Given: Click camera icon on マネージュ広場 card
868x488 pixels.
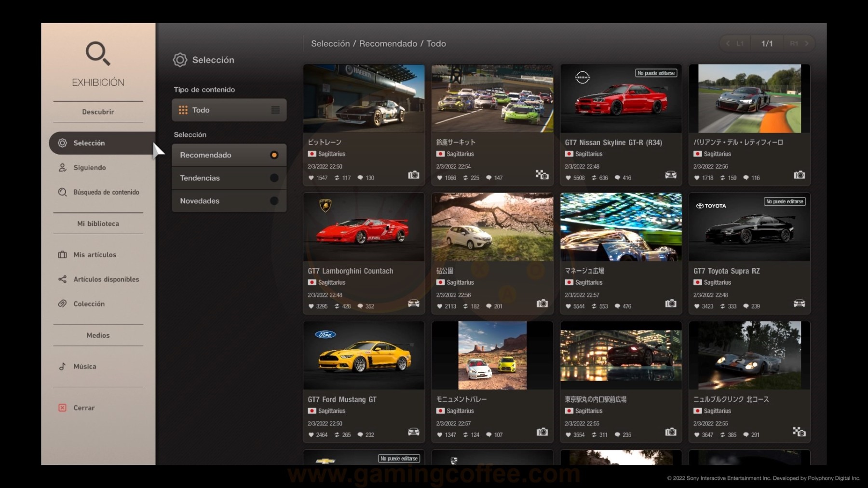Looking at the screenshot, I should [671, 303].
